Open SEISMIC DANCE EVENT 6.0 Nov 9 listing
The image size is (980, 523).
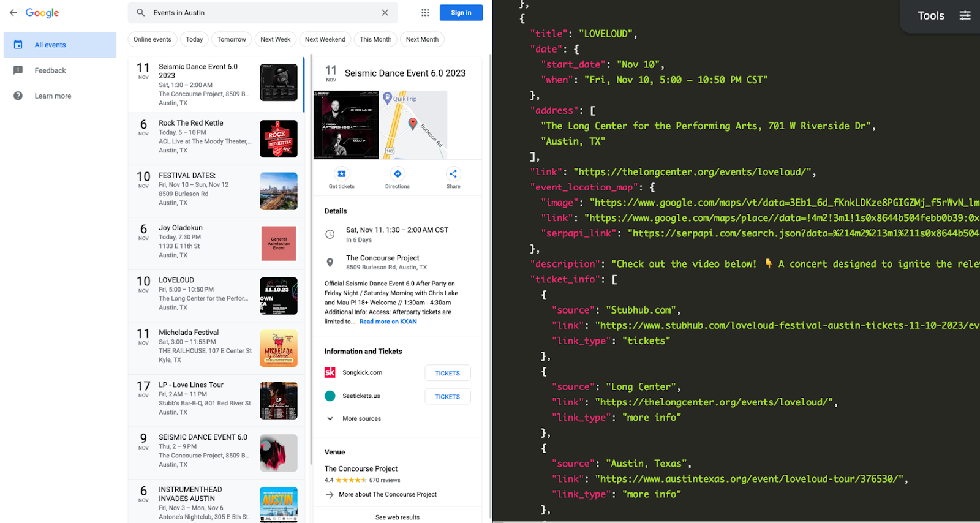(216, 453)
